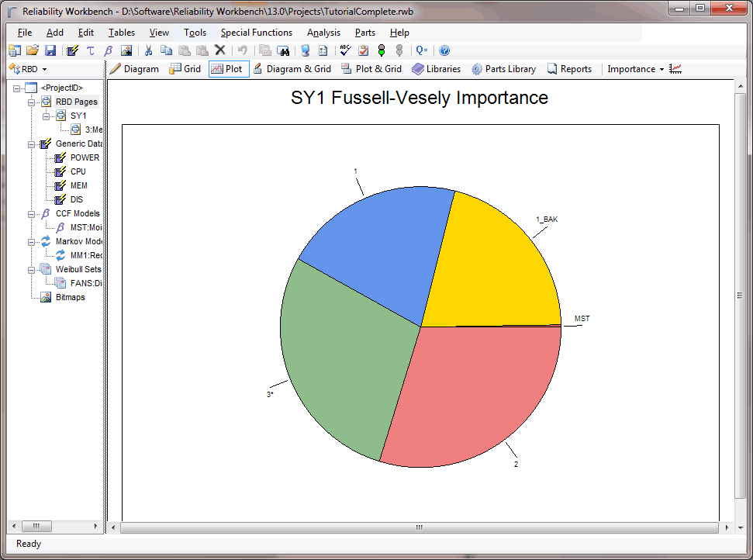
Task: Open Help via question mark icon
Action: click(x=444, y=50)
